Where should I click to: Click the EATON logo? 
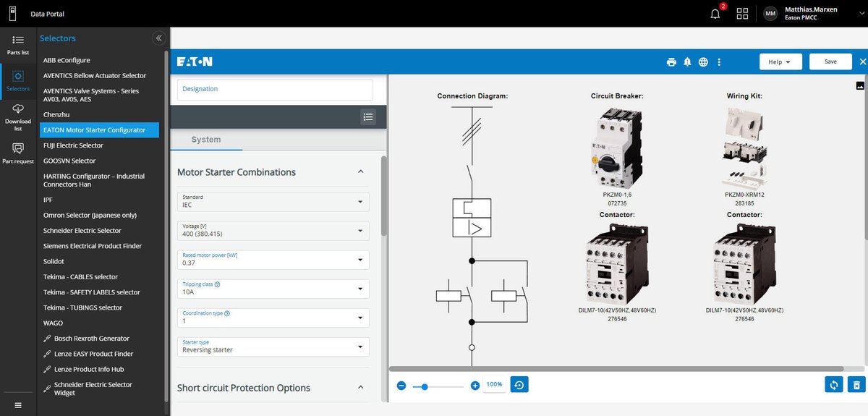coord(195,62)
